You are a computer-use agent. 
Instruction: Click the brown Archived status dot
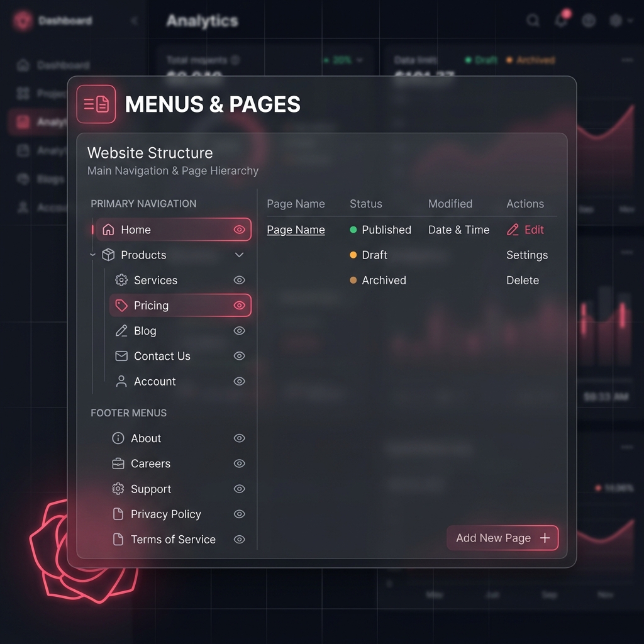[x=353, y=280]
